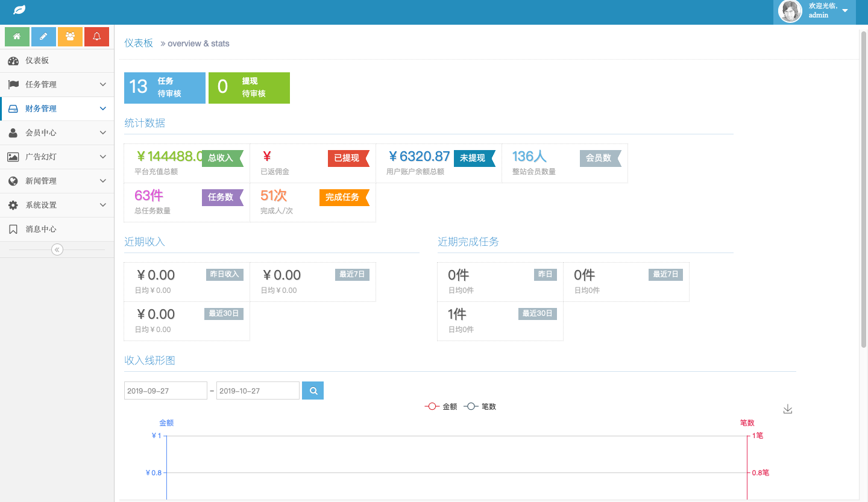The width and height of the screenshot is (868, 502).
Task: Click the 0 提现待审核 tile
Action: click(x=249, y=88)
